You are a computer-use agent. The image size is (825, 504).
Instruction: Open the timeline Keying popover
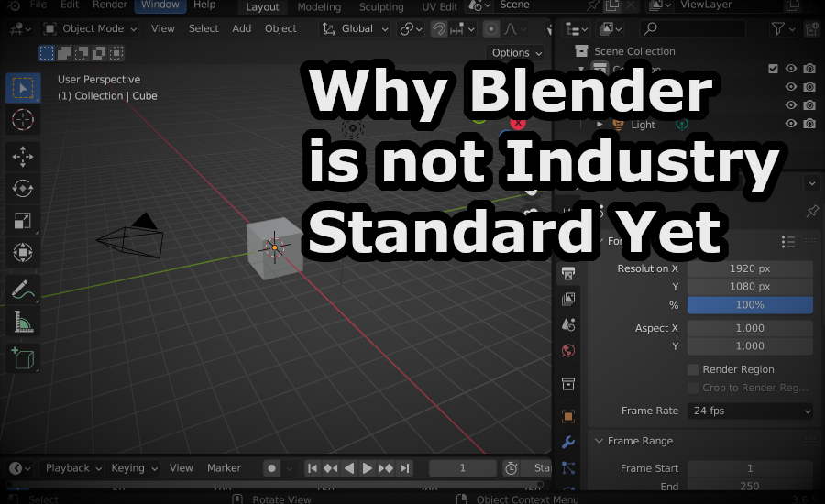click(x=134, y=468)
